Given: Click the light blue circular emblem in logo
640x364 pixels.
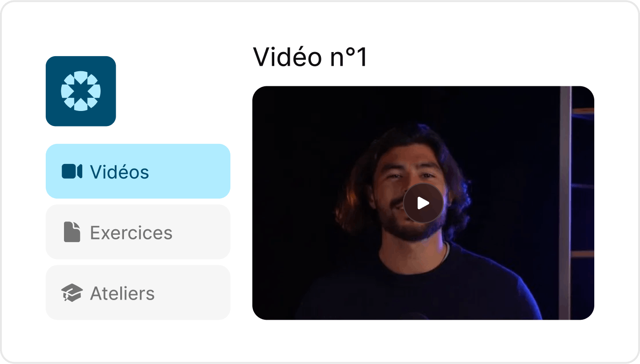Looking at the screenshot, I should tap(81, 91).
